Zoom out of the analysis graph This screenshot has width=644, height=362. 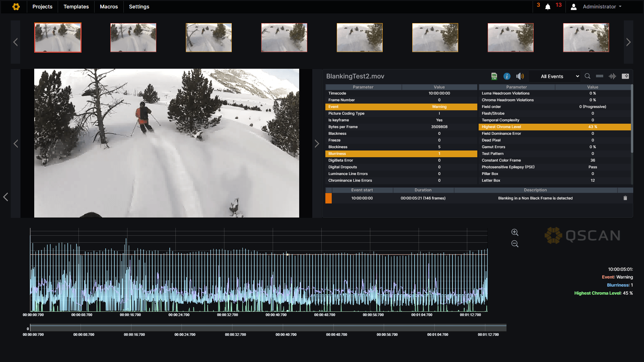pos(515,244)
